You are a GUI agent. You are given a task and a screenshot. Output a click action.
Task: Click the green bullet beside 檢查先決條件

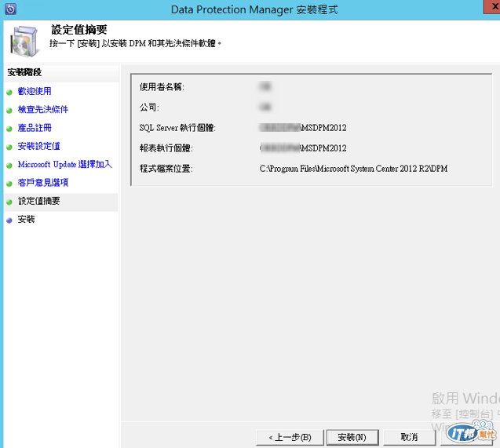pos(9,111)
